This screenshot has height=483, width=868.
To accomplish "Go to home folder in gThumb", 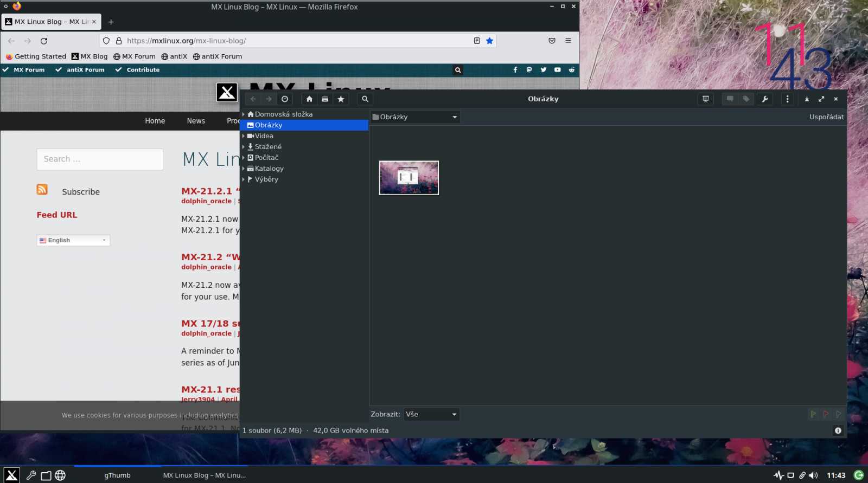I will 309,99.
